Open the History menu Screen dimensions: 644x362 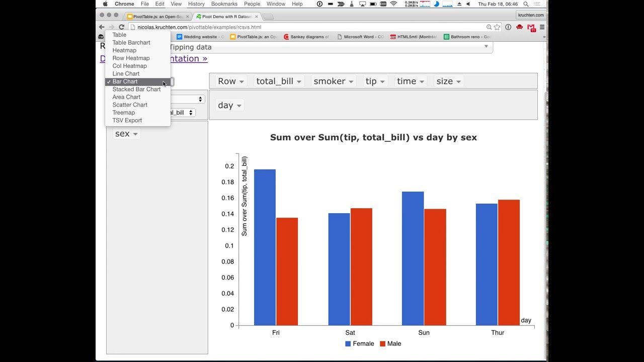[196, 4]
